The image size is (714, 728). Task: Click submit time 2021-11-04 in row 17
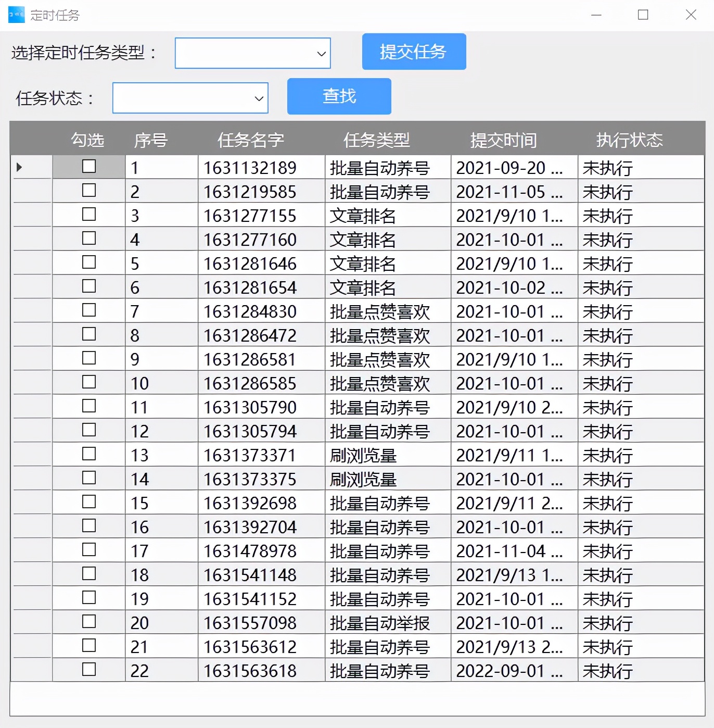point(514,551)
